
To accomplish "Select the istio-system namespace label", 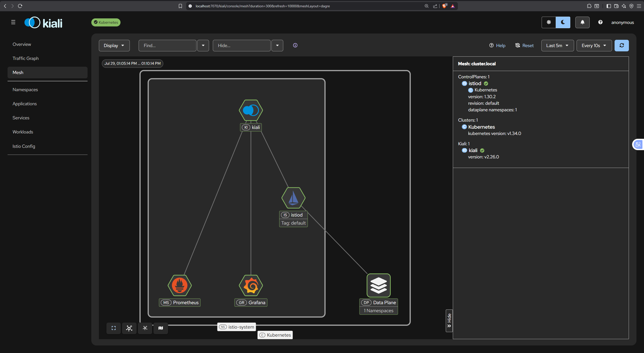I will click(237, 327).
